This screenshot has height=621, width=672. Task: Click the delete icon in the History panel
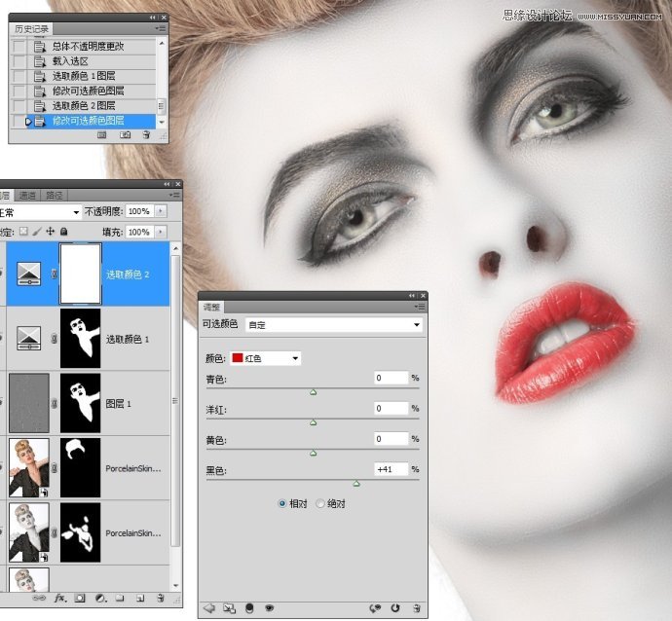[x=146, y=136]
